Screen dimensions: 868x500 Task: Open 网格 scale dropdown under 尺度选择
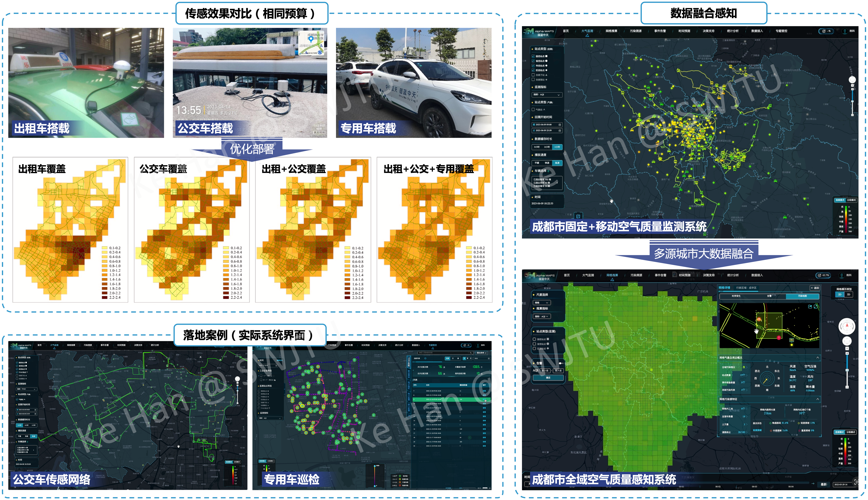(x=542, y=302)
